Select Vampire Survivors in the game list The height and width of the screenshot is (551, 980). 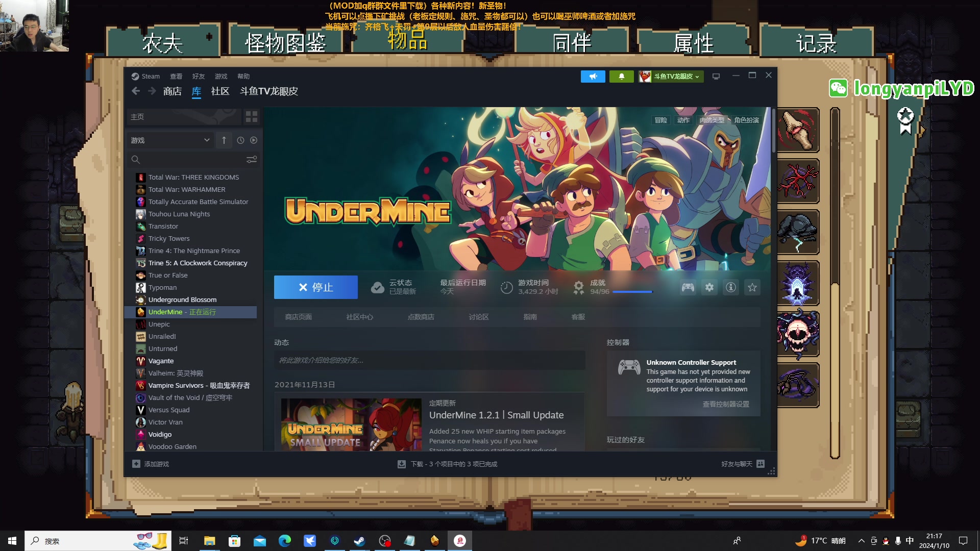(x=199, y=386)
